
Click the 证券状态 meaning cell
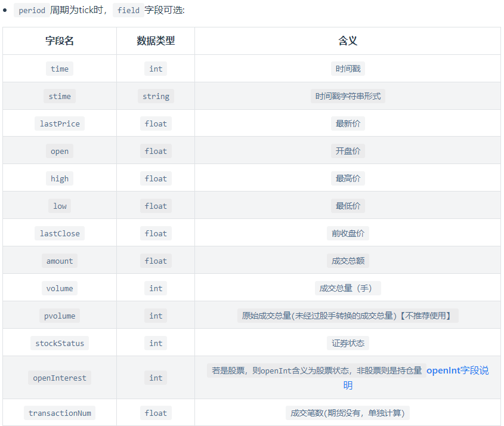(x=348, y=343)
